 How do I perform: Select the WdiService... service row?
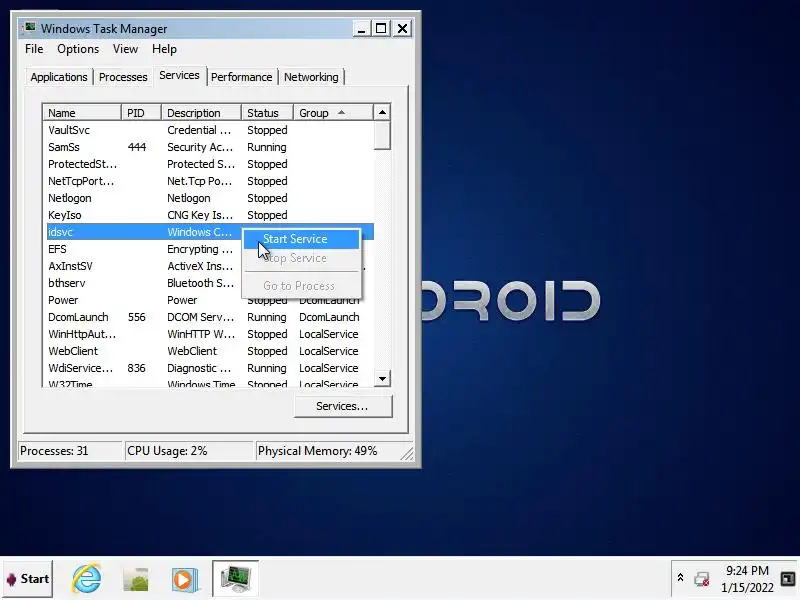pos(210,368)
